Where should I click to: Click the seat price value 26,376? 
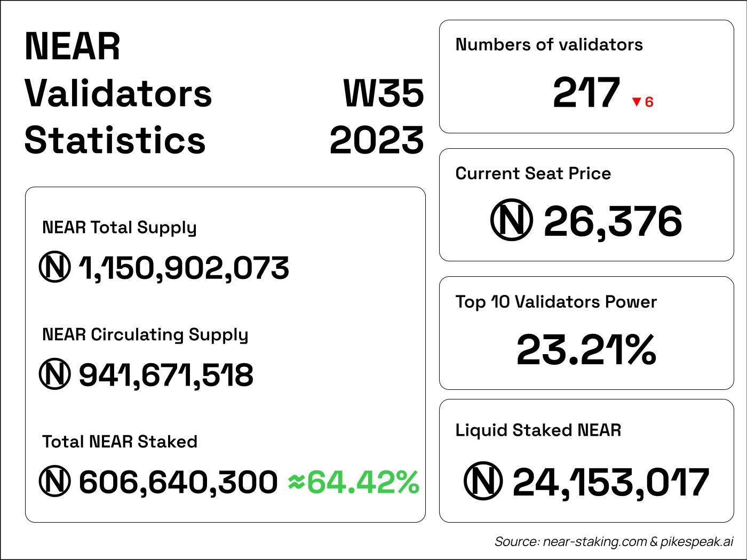pos(613,221)
